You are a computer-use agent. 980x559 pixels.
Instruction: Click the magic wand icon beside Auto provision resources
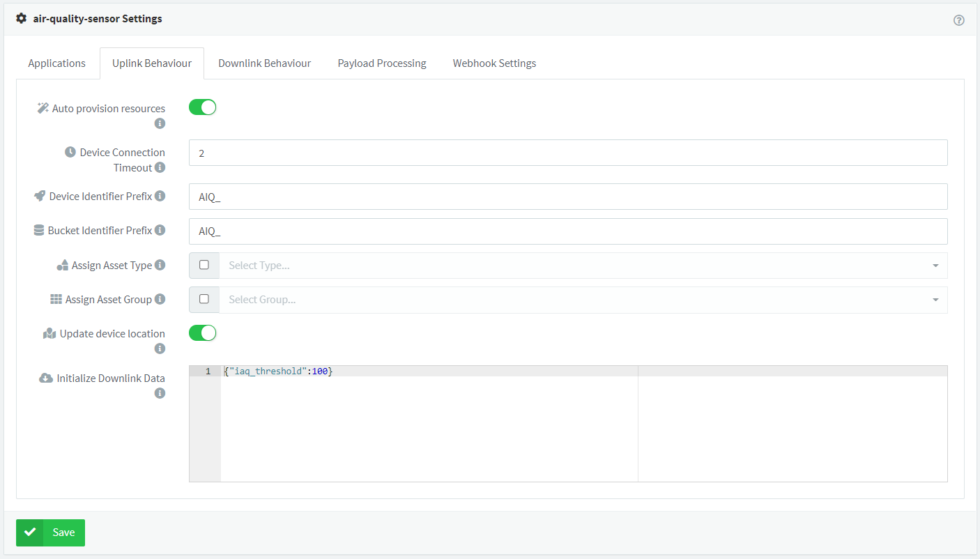pyautogui.click(x=42, y=107)
